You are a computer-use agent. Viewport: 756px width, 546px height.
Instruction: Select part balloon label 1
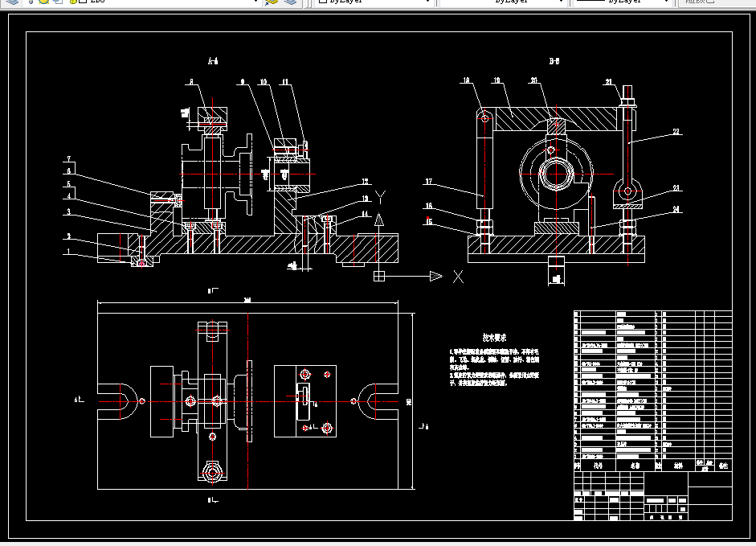[68, 252]
